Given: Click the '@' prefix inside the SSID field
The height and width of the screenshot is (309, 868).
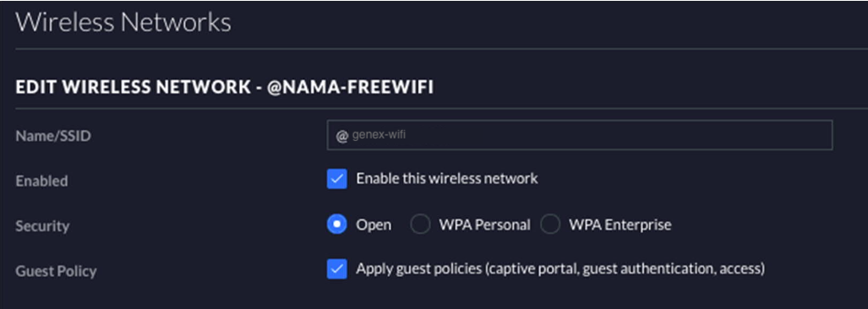Looking at the screenshot, I should [x=341, y=135].
